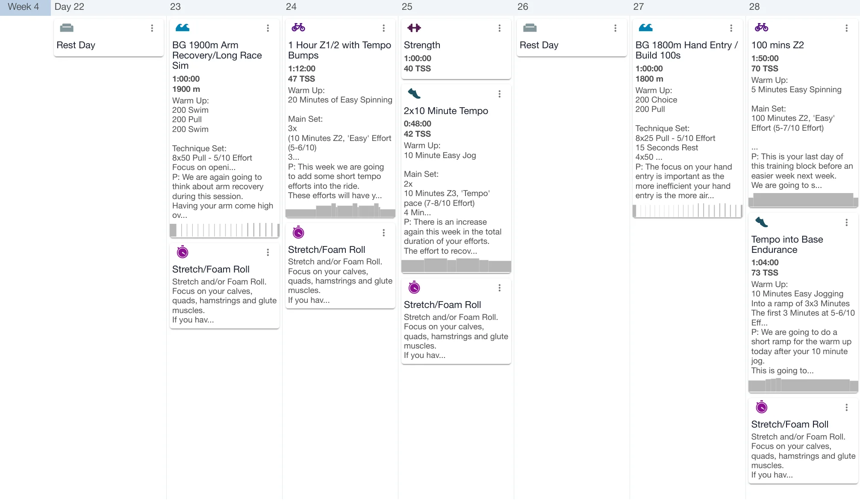Click the bike icon on 100 mins Z2
860x504 pixels.
[x=761, y=28]
